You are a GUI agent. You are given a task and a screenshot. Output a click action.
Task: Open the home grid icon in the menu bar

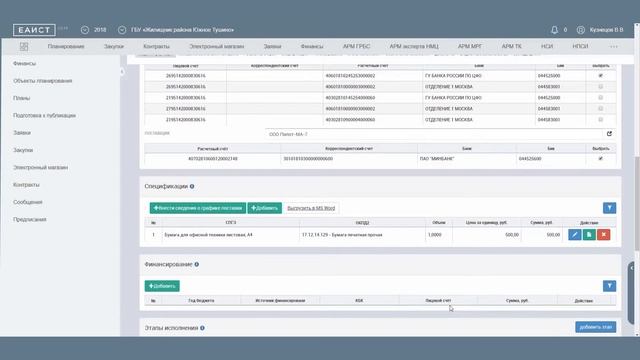24,47
